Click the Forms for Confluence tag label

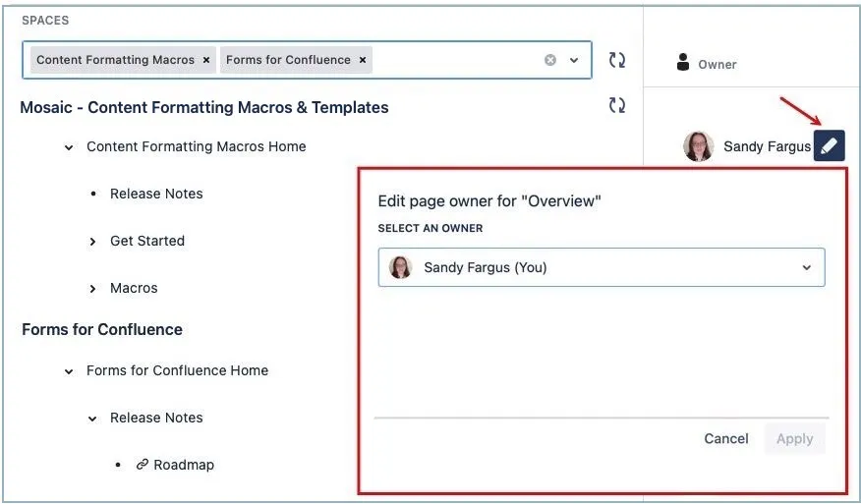(288, 60)
